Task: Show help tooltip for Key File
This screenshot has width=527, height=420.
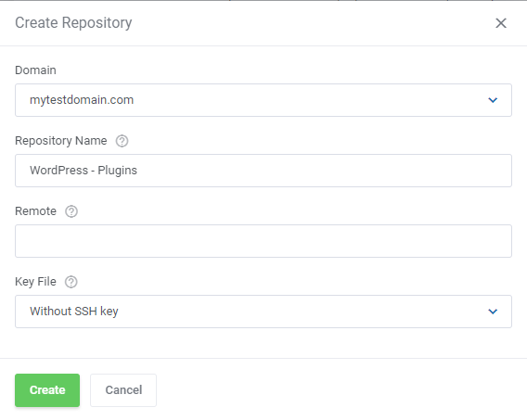Action: 71,282
